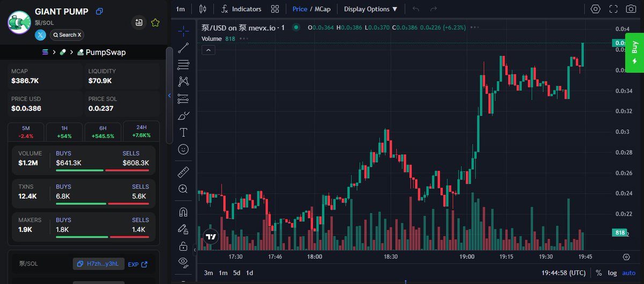Image resolution: width=644 pixels, height=284 pixels.
Task: Select the XABCD pattern tool
Action: [x=184, y=81]
